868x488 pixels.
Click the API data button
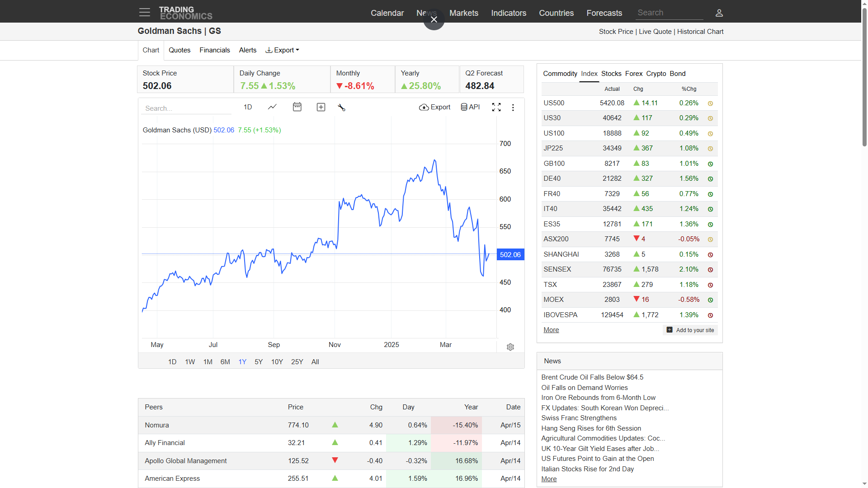click(470, 107)
